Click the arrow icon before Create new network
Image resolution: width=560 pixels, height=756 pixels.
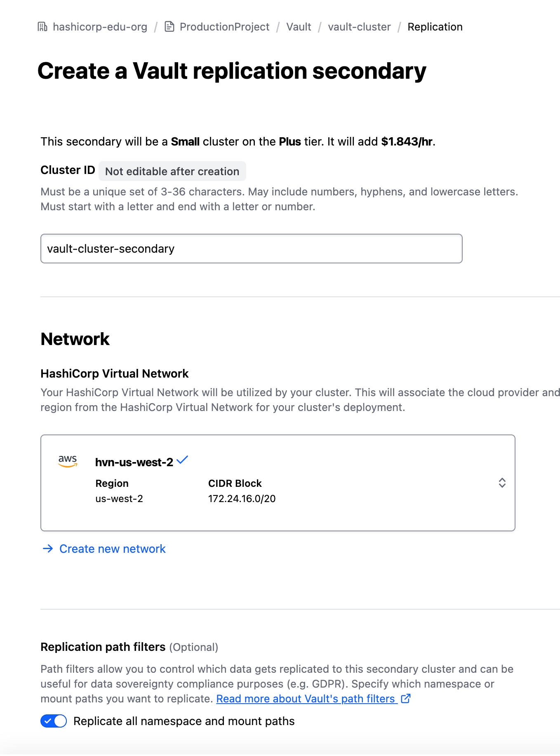[48, 549]
